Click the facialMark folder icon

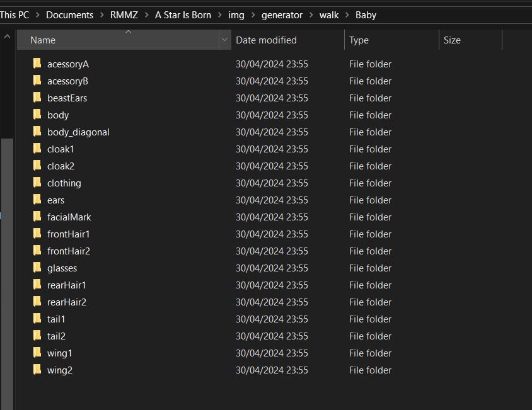pyautogui.click(x=37, y=217)
